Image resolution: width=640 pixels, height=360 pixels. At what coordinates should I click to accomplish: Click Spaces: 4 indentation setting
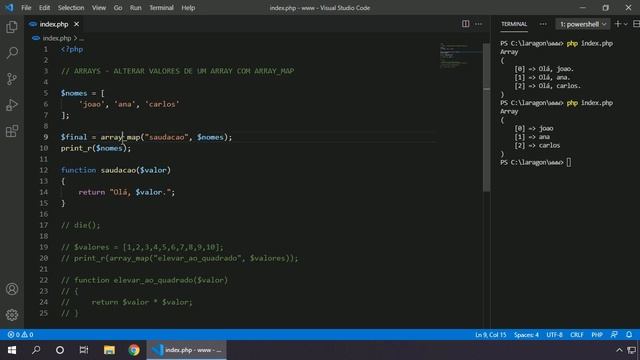[526, 335]
